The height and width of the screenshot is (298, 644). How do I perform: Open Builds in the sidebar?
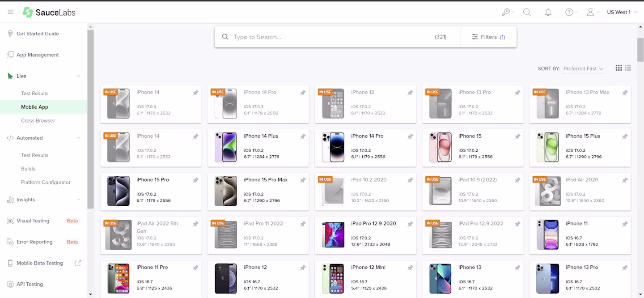click(28, 169)
